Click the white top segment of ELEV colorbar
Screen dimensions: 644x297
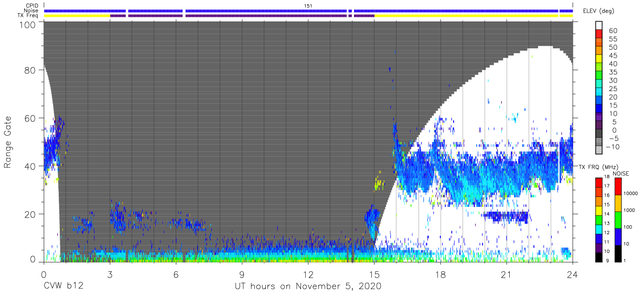pyautogui.click(x=599, y=26)
